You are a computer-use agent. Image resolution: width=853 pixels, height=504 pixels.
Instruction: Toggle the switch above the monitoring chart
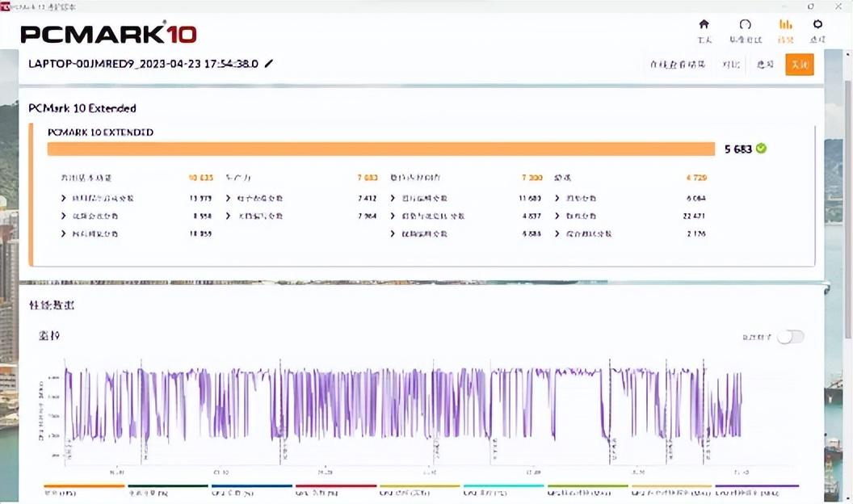pyautogui.click(x=790, y=337)
